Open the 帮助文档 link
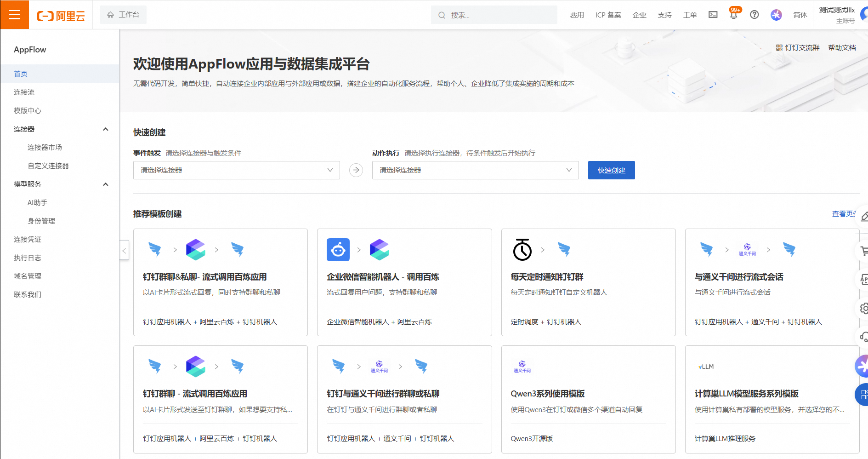This screenshot has width=868, height=459. pyautogui.click(x=842, y=48)
